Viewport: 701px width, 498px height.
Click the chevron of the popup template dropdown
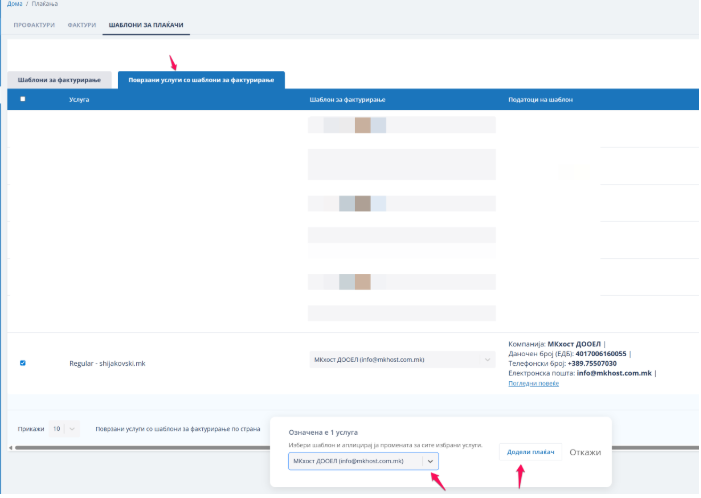coord(430,460)
